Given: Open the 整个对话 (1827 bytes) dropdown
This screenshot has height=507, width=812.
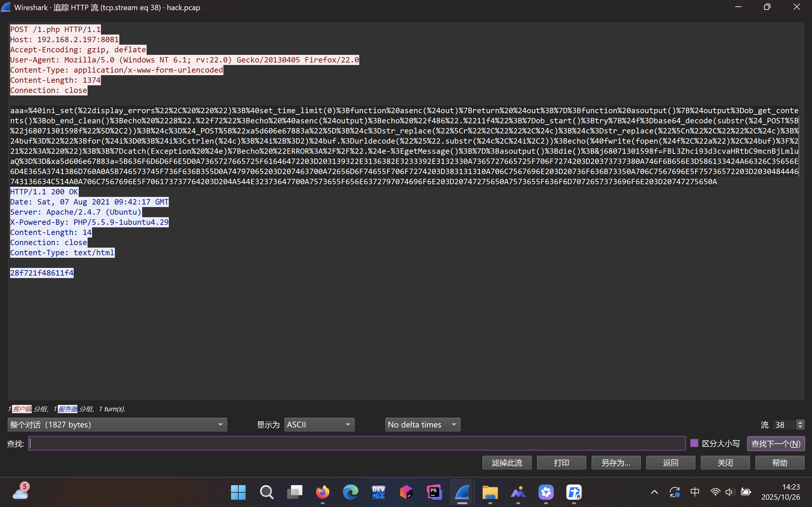Looking at the screenshot, I should coord(117,425).
